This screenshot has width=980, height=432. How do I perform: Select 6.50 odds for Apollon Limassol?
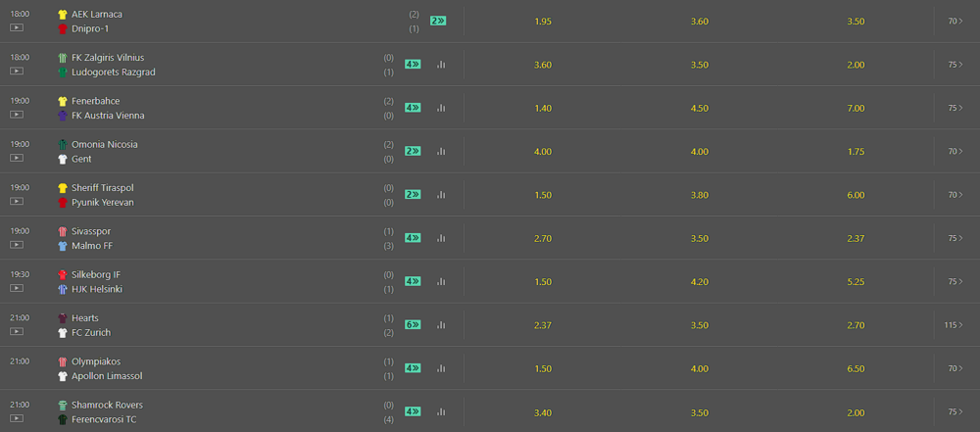pyautogui.click(x=856, y=369)
